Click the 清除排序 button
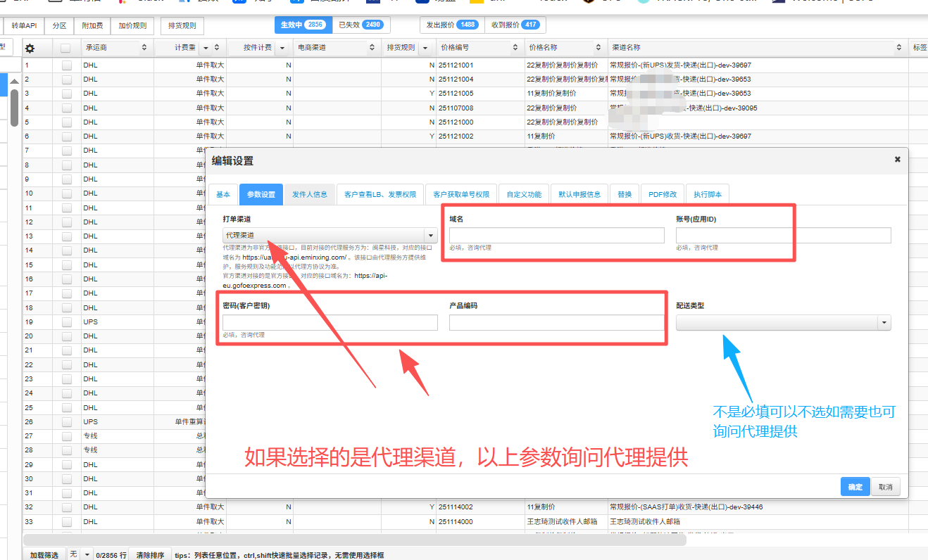Viewport: 928px width, 560px height. [x=150, y=554]
